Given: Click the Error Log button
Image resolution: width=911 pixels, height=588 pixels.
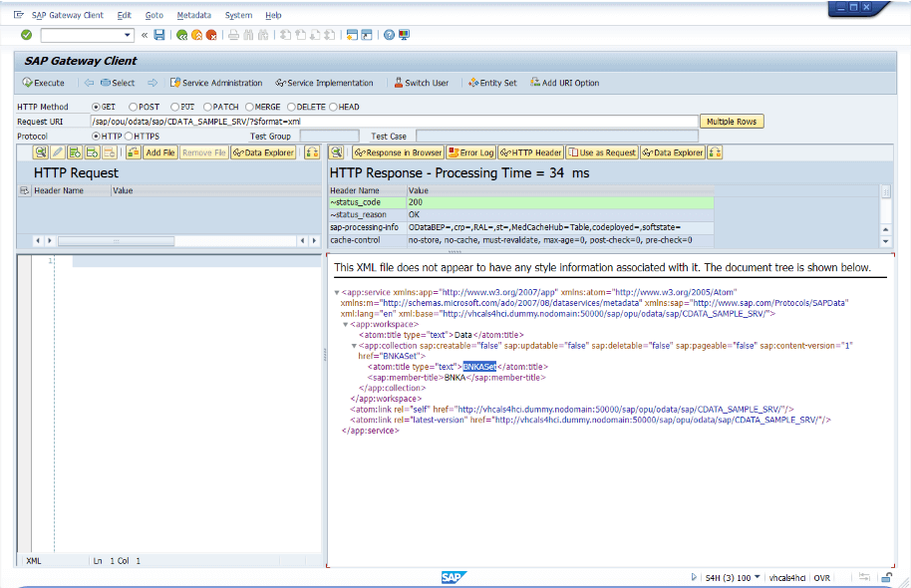Looking at the screenshot, I should [471, 152].
